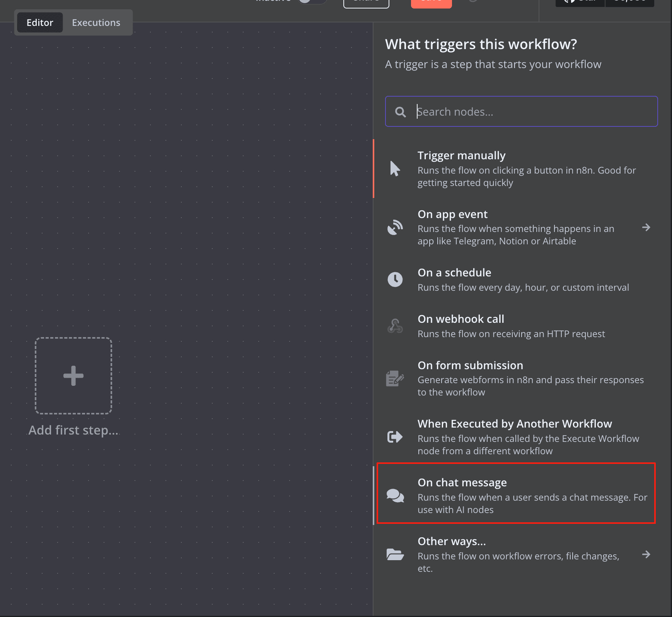Click the Other ways folder icon
This screenshot has width=672, height=617.
coord(395,554)
